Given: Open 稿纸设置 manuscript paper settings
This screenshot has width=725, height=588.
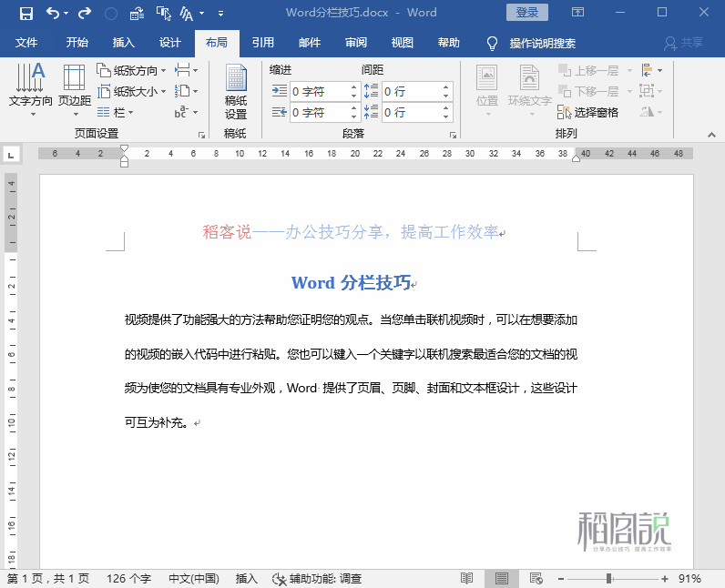Looking at the screenshot, I should (x=236, y=92).
